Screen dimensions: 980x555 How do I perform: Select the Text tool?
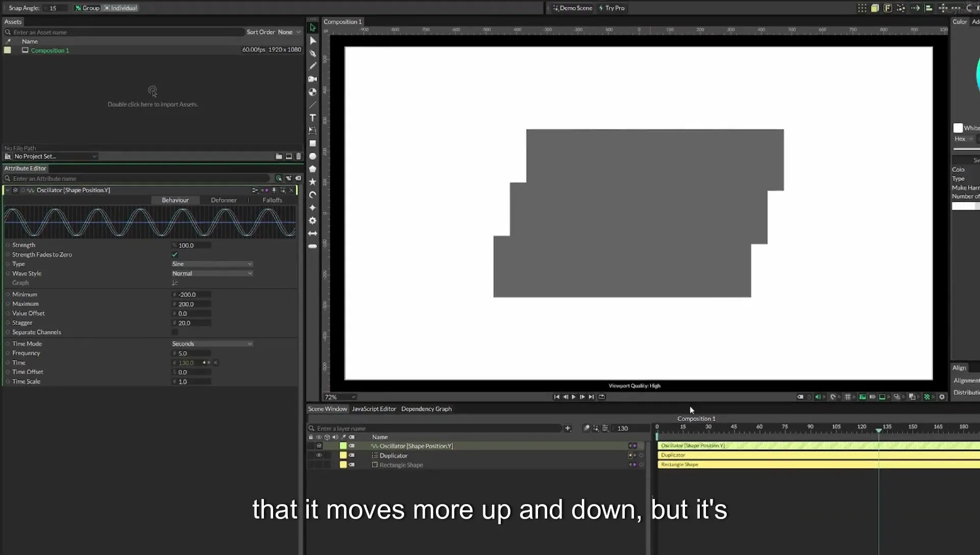tap(313, 118)
